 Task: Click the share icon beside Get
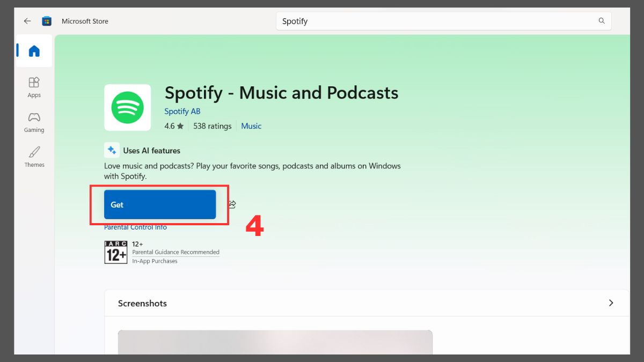[x=232, y=204]
